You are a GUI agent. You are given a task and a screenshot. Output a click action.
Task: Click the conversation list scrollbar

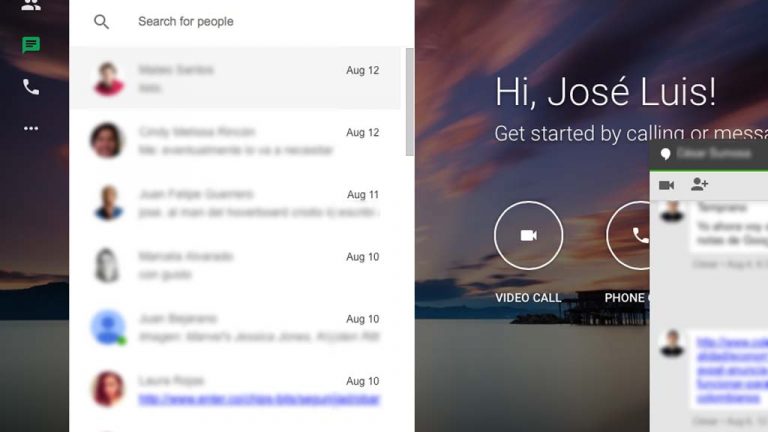point(409,102)
